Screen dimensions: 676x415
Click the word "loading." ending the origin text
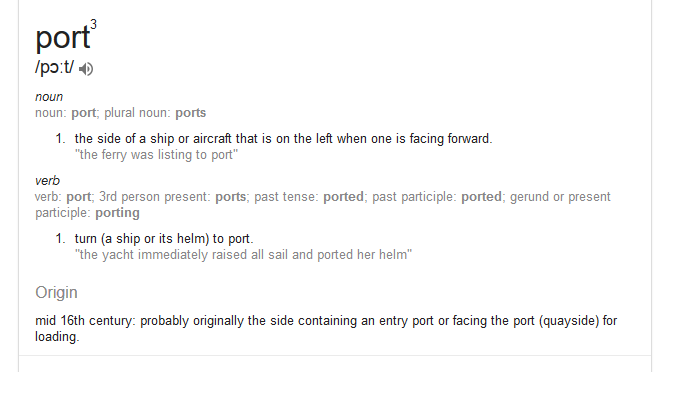pyautogui.click(x=57, y=337)
